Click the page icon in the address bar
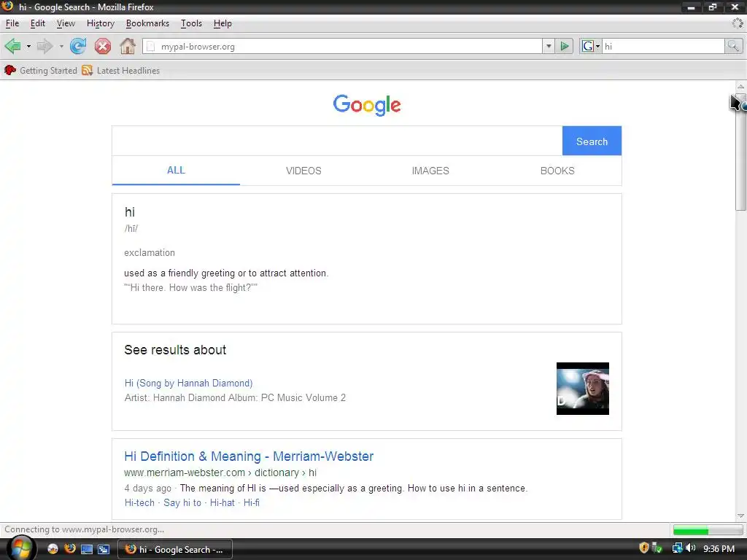Screen dimensions: 747x560 point(150,46)
